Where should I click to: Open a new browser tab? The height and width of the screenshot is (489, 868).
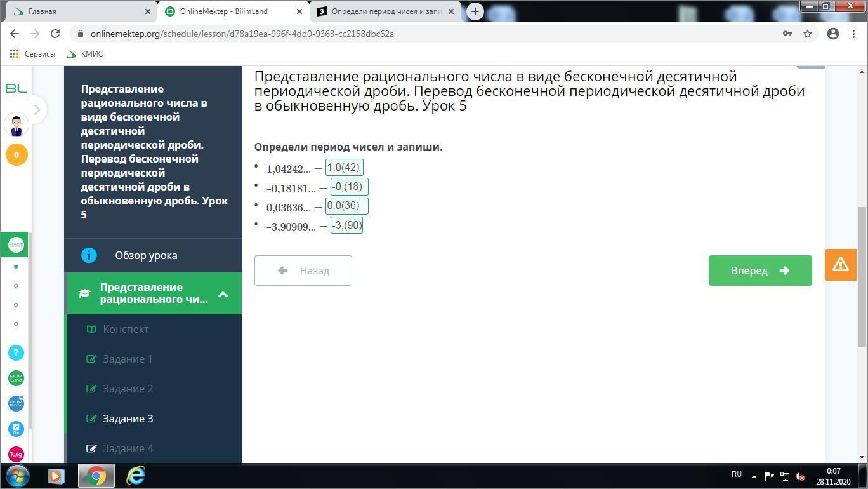475,11
